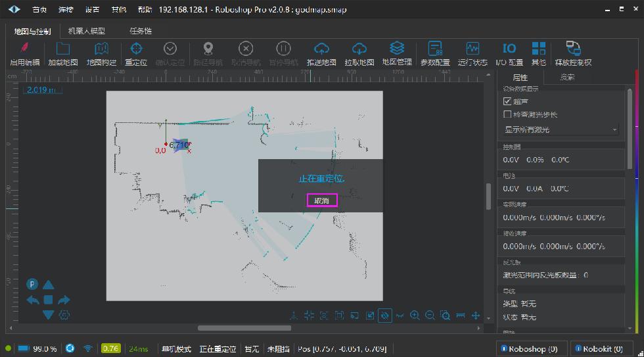Click 推送地图 cloud upload icon
The width and height of the screenshot is (644, 357).
coord(321,49)
